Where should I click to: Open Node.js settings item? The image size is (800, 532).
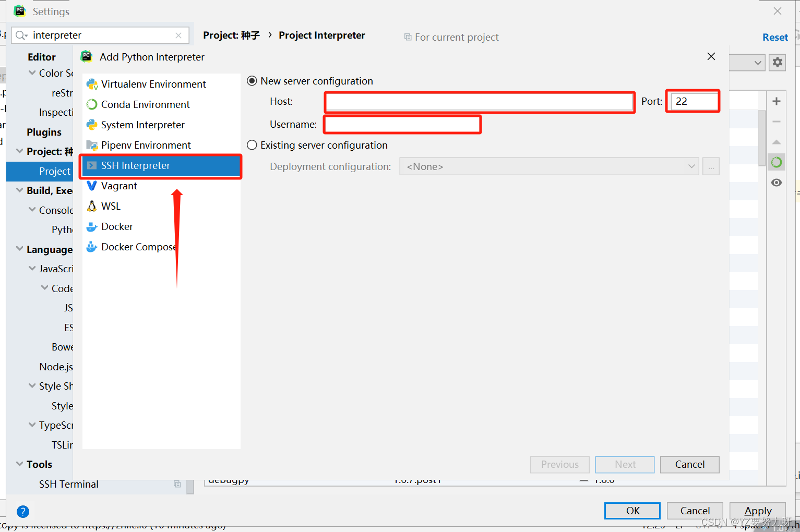[56, 367]
